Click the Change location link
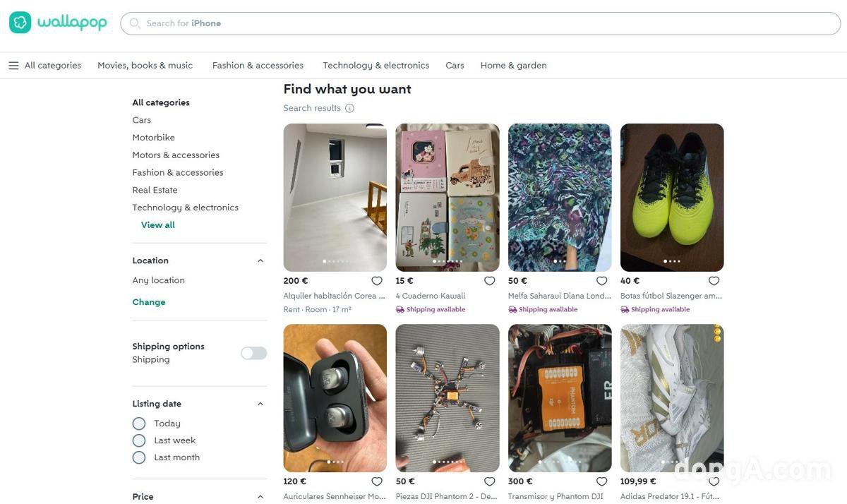 click(x=149, y=302)
